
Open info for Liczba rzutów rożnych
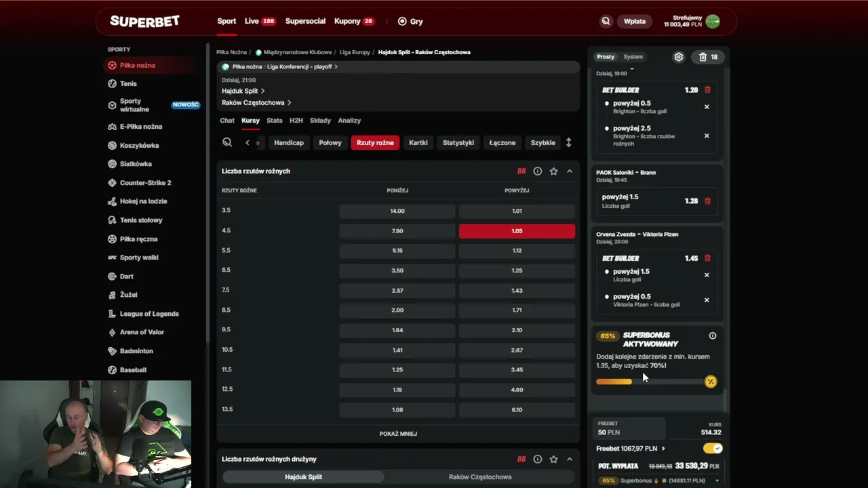tap(537, 171)
